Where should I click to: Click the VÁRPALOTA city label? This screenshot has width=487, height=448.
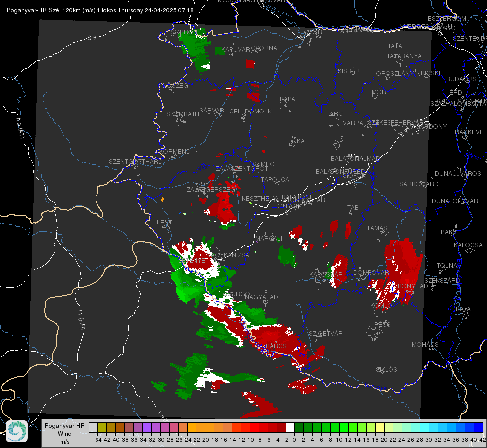pos(360,123)
